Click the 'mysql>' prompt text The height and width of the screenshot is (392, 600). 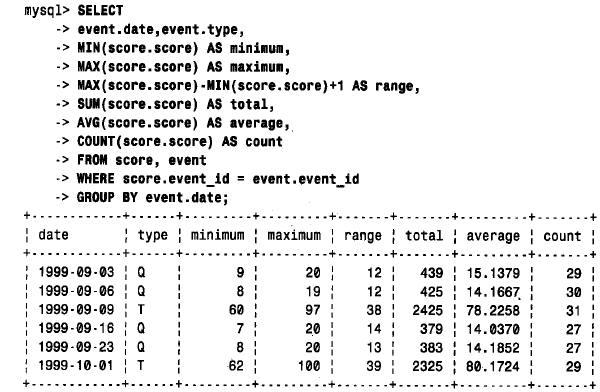pos(47,11)
